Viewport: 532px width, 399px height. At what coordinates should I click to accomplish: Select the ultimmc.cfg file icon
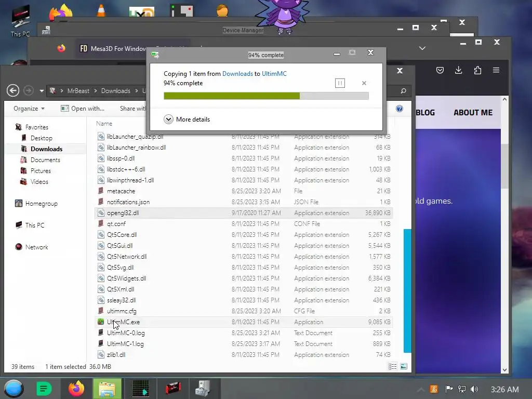[101, 311]
